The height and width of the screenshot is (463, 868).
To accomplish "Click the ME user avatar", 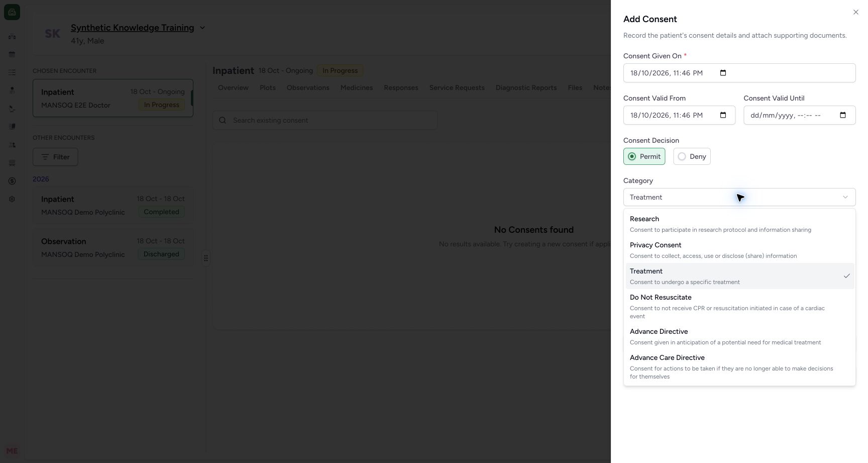I will click(x=12, y=451).
